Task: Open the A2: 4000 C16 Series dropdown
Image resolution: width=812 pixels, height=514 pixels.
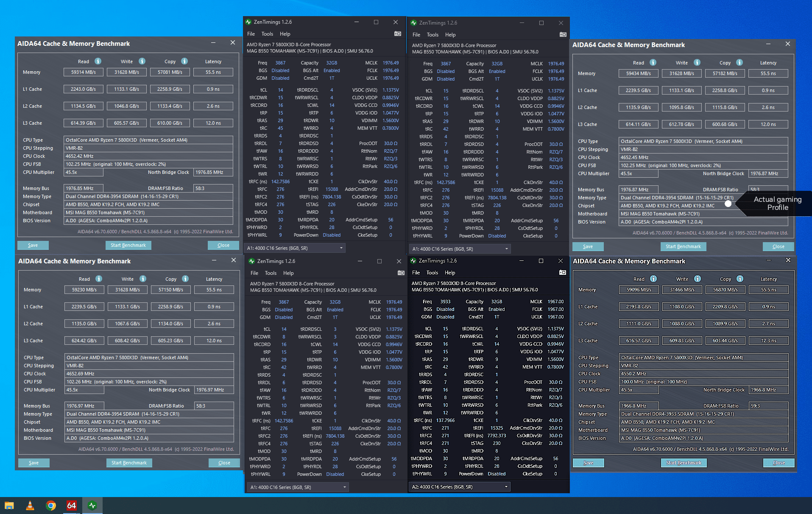Action: (x=460, y=487)
